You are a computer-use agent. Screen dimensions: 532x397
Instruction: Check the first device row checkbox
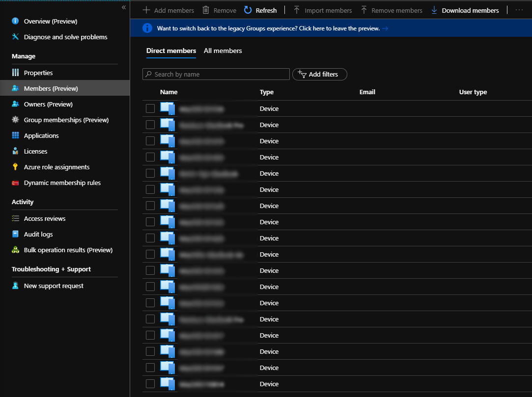150,108
